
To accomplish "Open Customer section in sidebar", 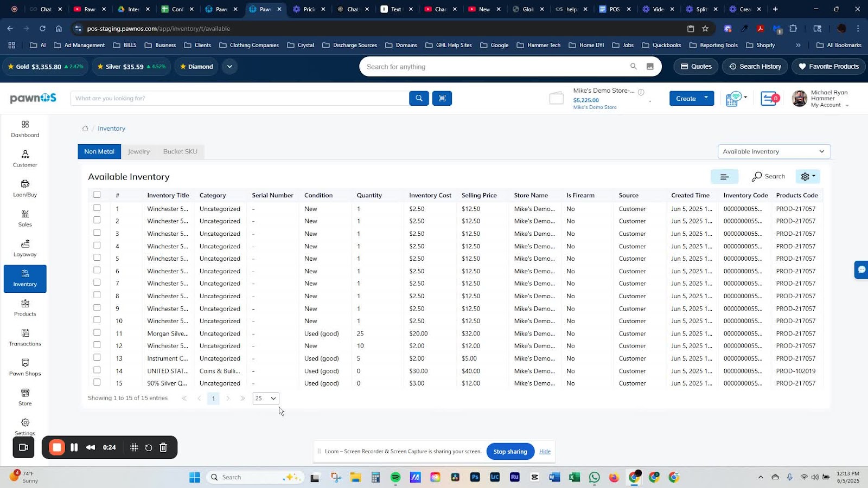I will click(x=25, y=159).
